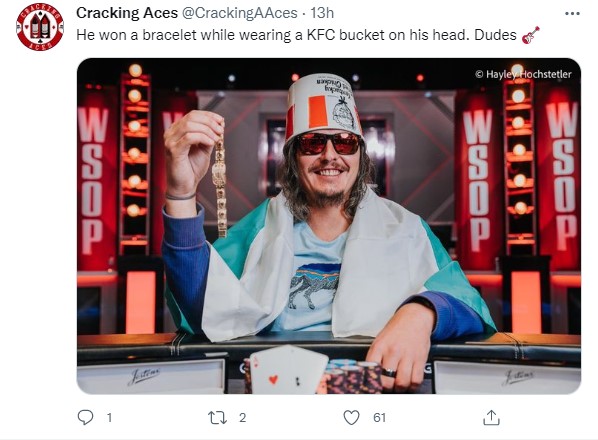598x440 pixels.
Task: Click the guitar emoji in the tweet
Action: click(x=530, y=35)
